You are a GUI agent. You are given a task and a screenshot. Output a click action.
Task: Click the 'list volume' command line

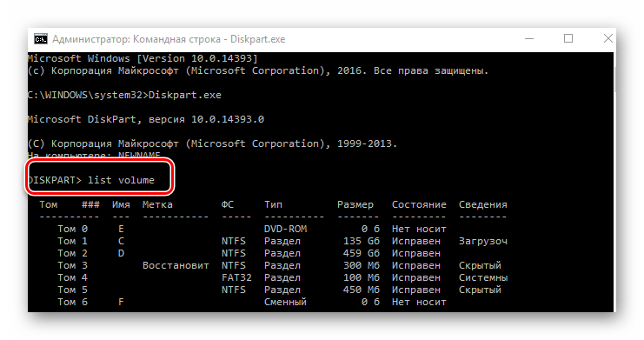point(91,180)
